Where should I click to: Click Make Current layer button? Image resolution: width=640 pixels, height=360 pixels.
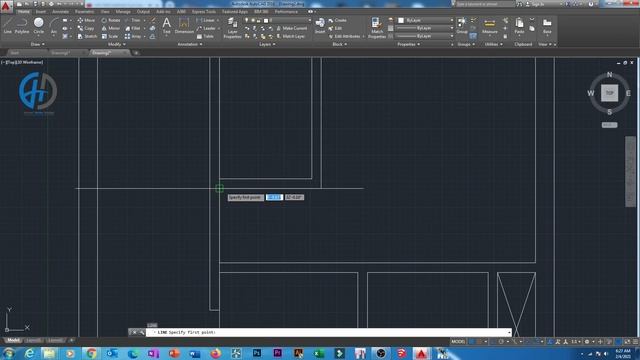[x=291, y=28]
